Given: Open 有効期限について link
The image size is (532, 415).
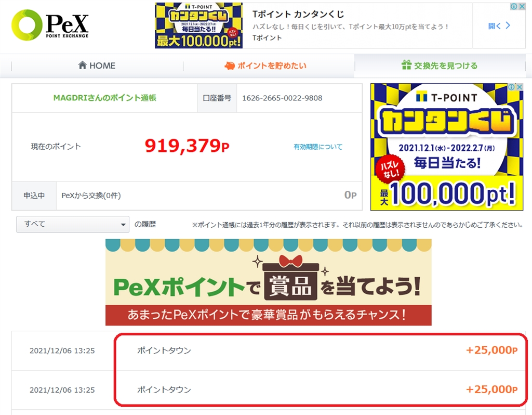Looking at the screenshot, I should (x=318, y=147).
